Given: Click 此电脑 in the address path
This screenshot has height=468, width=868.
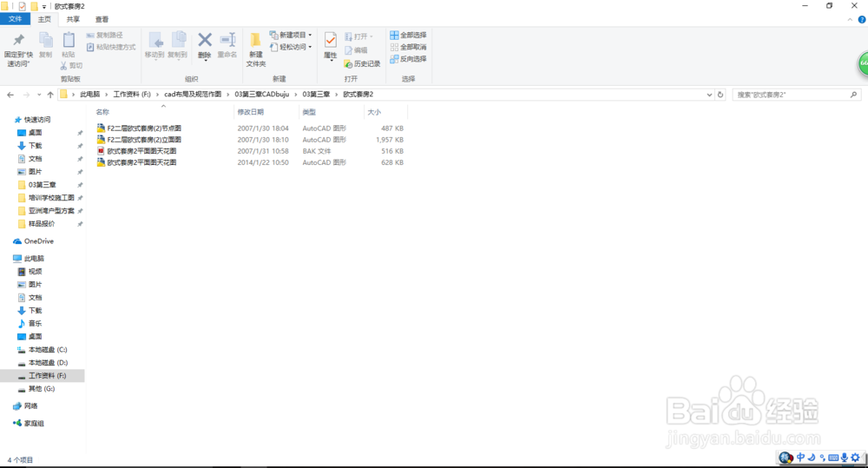Looking at the screenshot, I should 89,94.
